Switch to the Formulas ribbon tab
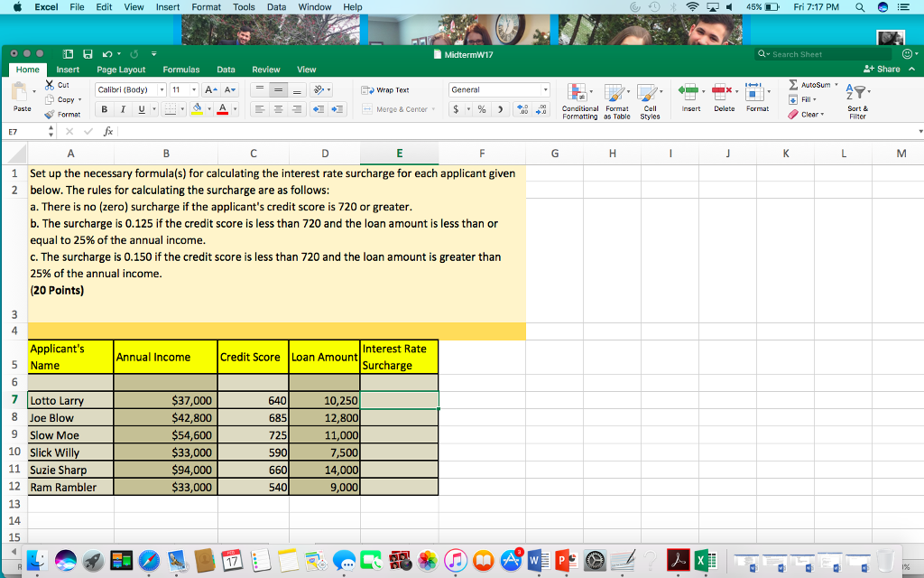 [x=180, y=69]
